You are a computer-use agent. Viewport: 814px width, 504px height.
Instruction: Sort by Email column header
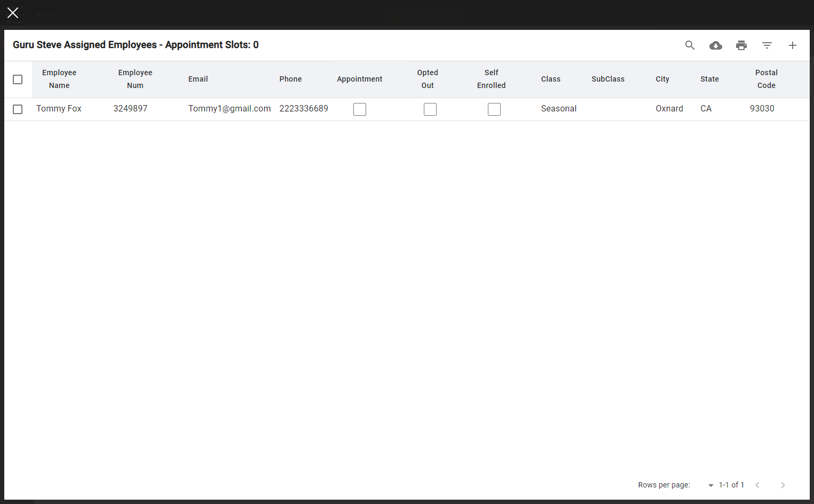[x=198, y=79]
